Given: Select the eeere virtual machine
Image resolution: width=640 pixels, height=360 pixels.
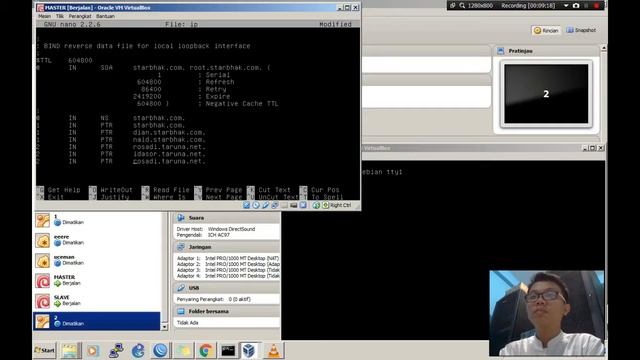Looking at the screenshot, I should coord(97,240).
